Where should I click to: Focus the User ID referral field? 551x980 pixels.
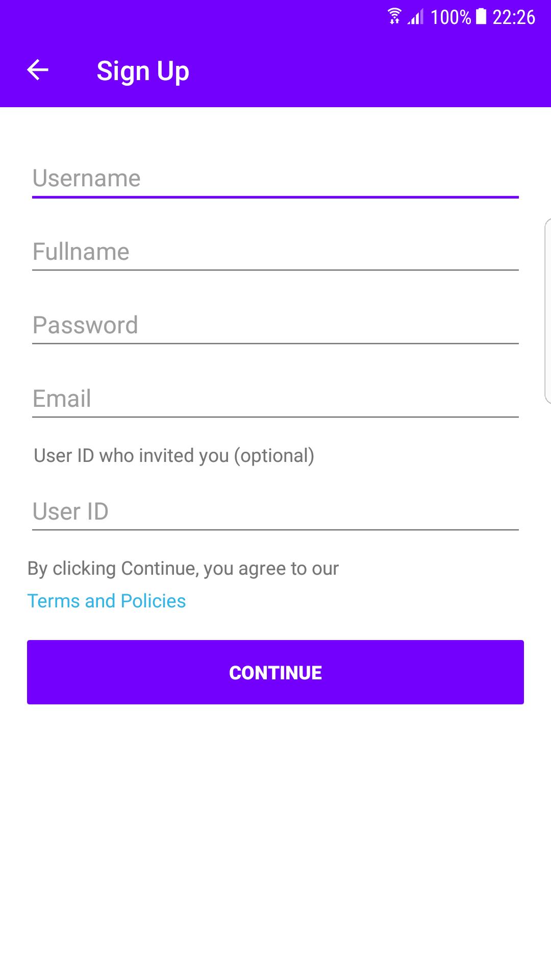coord(275,511)
